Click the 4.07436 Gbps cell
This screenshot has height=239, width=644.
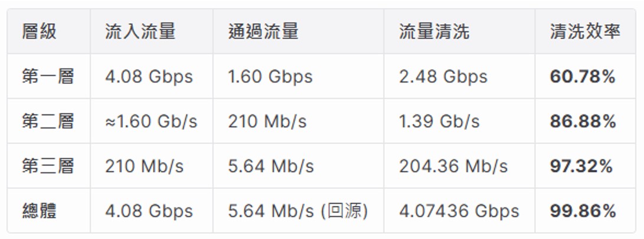click(459, 211)
